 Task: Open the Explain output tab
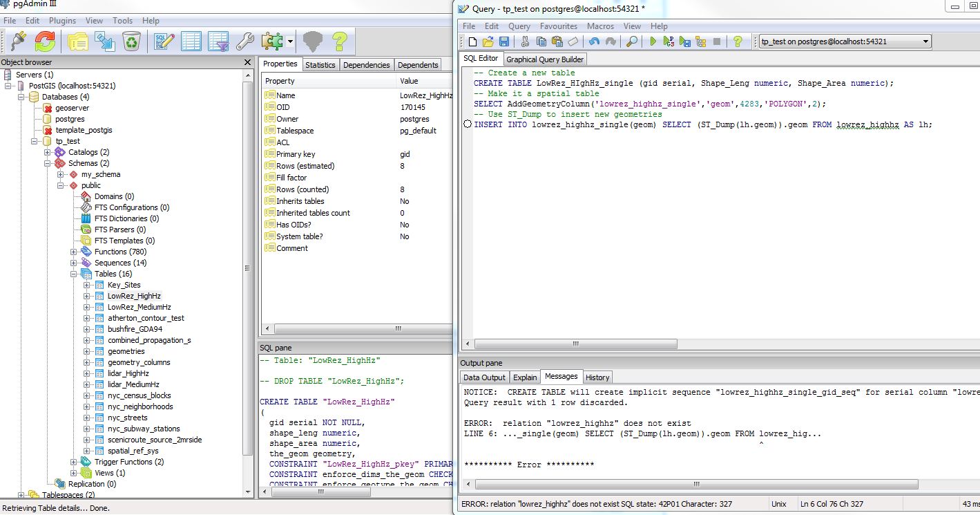point(525,377)
